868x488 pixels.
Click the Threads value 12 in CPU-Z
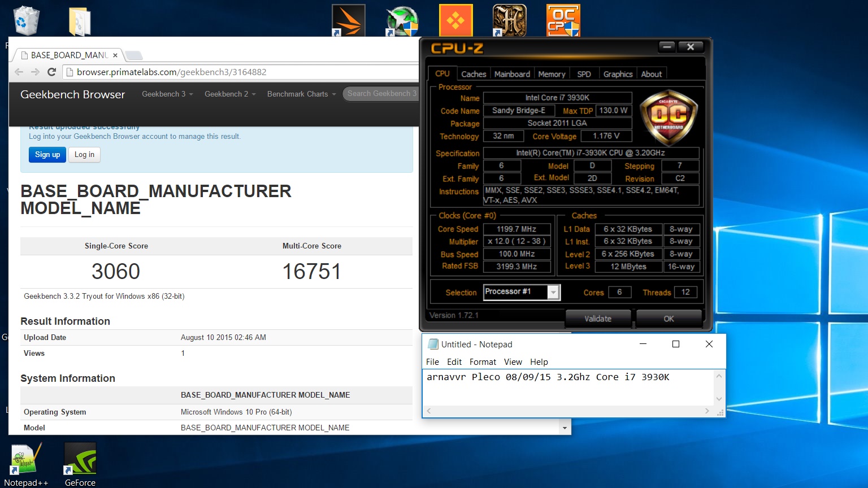685,292
